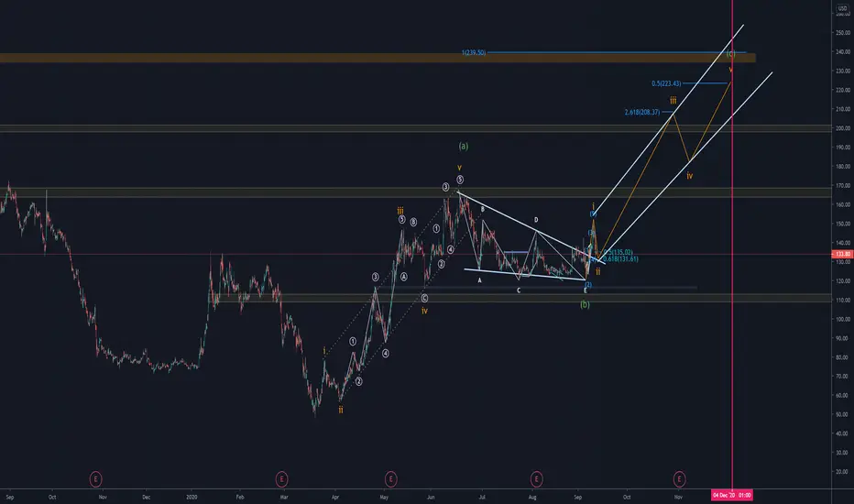Click the blue (2) wave label above E

coord(588,285)
